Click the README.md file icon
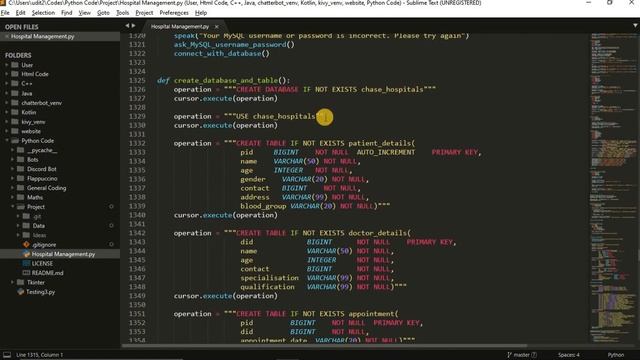The image size is (640, 360). tap(26, 273)
